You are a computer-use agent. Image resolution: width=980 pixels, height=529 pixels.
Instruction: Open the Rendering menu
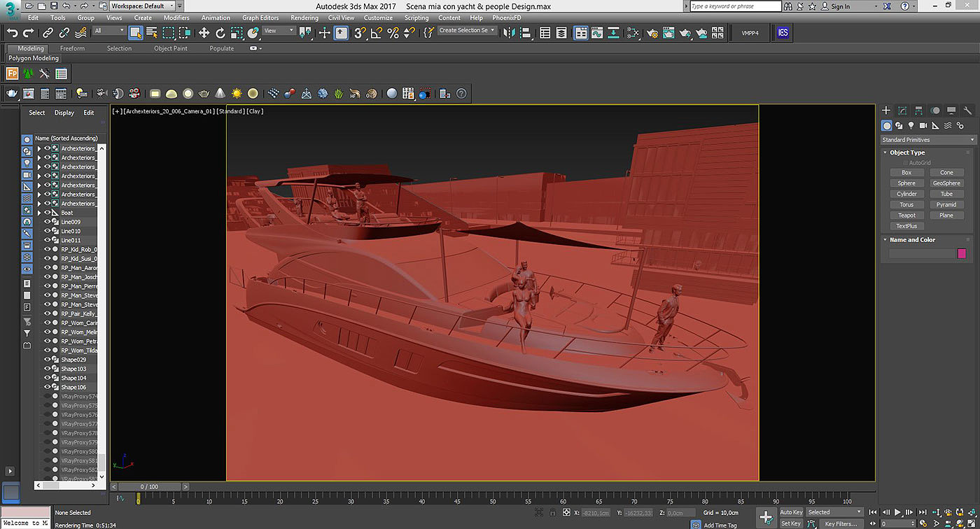304,17
